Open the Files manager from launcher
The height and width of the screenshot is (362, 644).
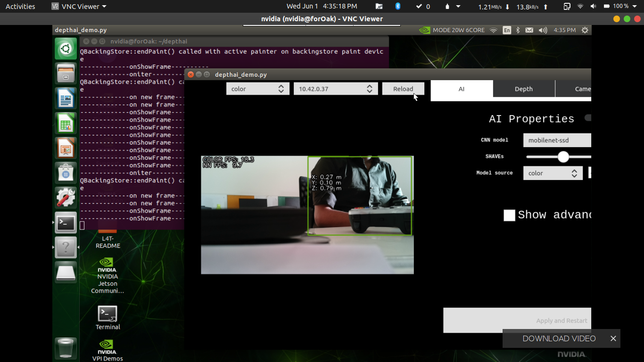pos(66,74)
